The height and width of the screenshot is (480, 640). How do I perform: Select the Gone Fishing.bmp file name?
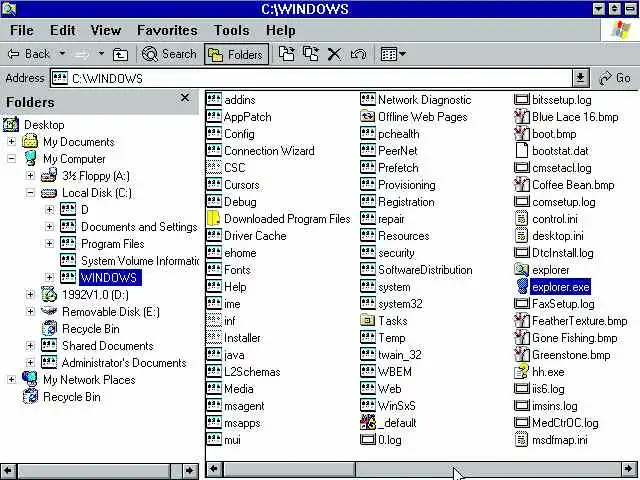574,338
